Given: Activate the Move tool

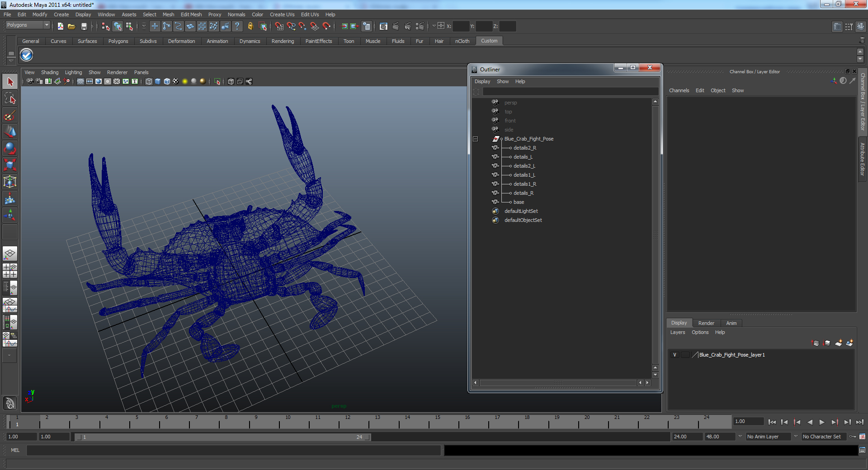Looking at the screenshot, I should point(10,132).
